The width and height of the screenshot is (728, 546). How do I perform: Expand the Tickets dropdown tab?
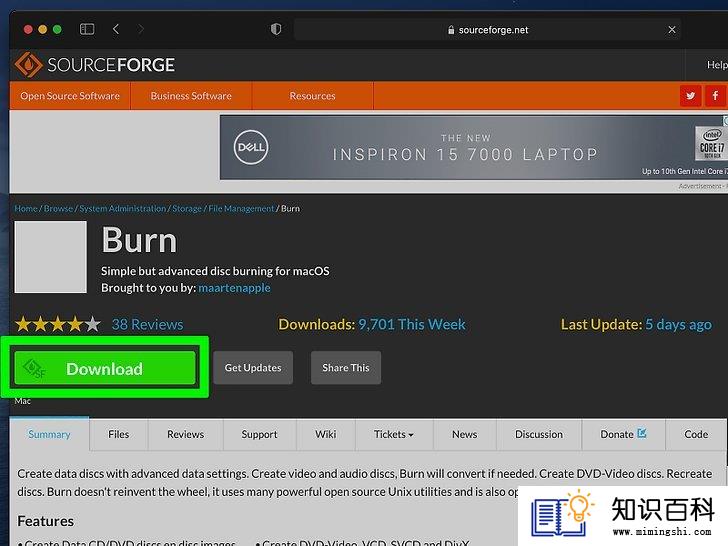pos(394,434)
